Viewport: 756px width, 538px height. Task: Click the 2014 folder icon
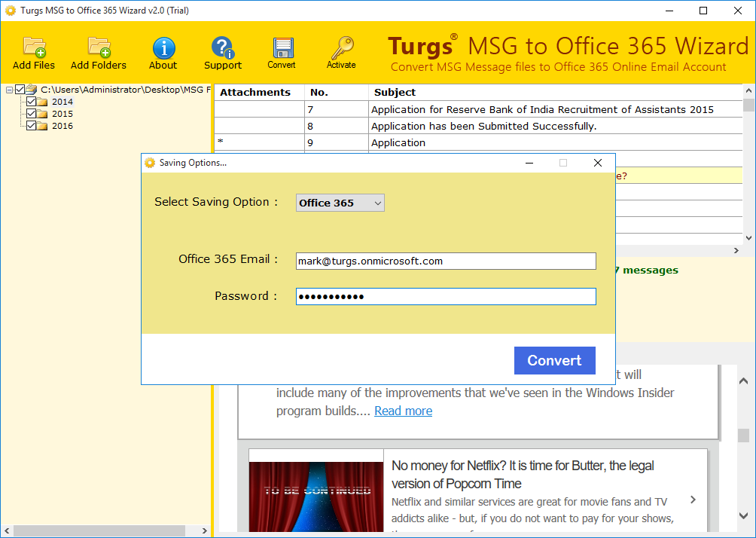click(42, 102)
